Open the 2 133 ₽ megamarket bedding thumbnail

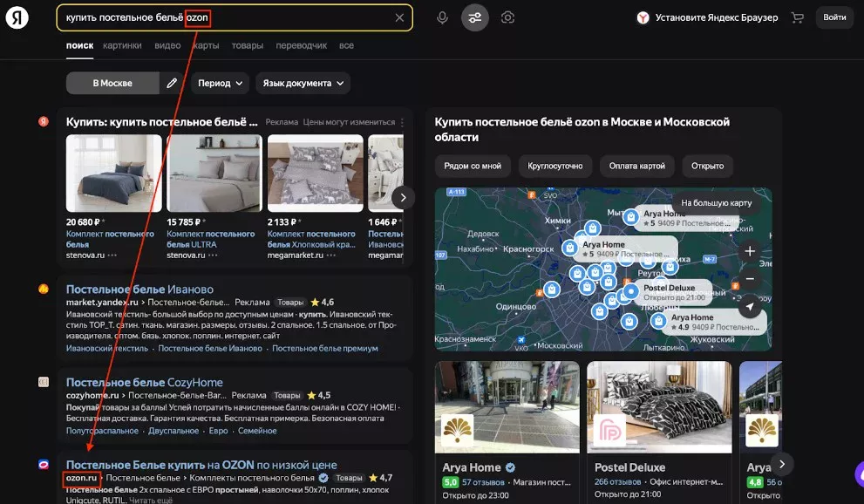[316, 174]
